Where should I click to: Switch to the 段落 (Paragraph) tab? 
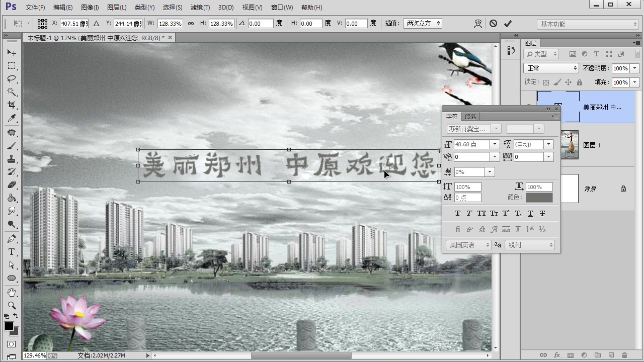(470, 116)
